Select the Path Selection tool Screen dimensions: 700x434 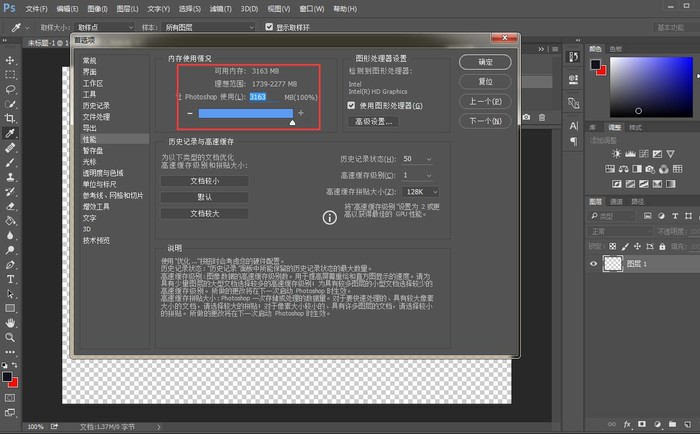tap(10, 294)
